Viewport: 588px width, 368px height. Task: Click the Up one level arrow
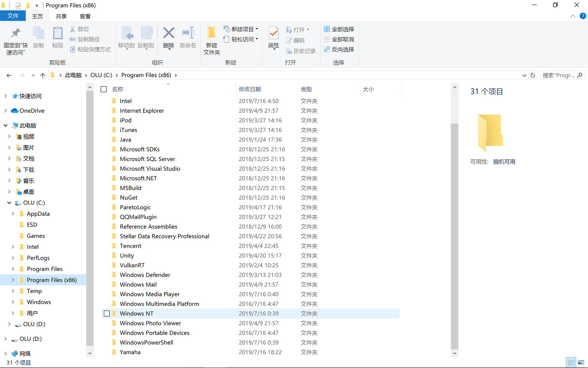(43, 75)
